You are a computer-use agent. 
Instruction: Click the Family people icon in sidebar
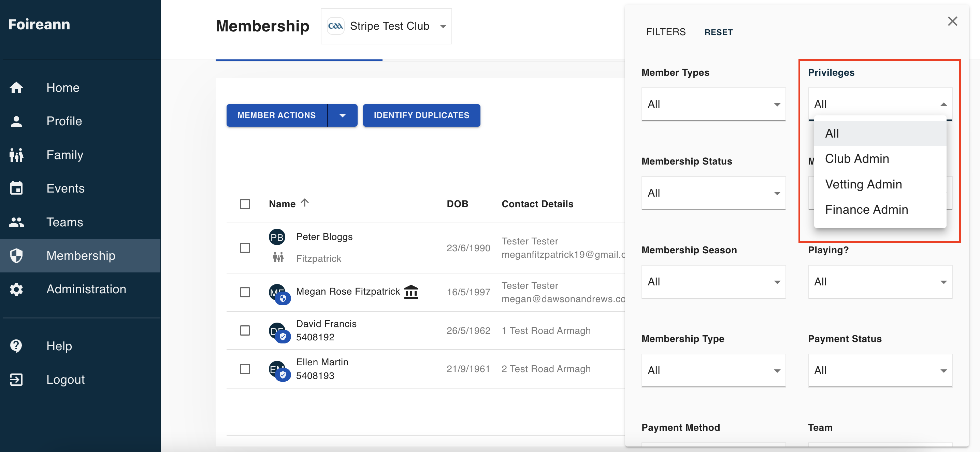point(16,155)
